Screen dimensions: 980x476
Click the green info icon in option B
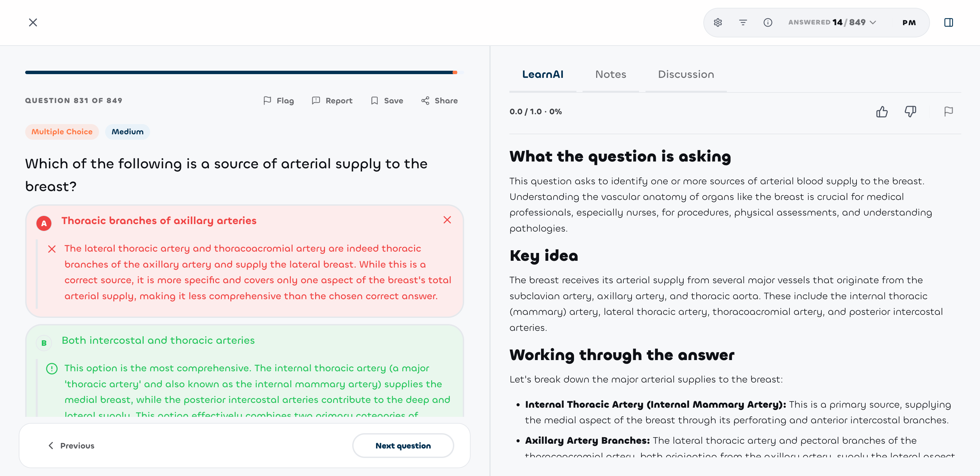[x=52, y=369]
